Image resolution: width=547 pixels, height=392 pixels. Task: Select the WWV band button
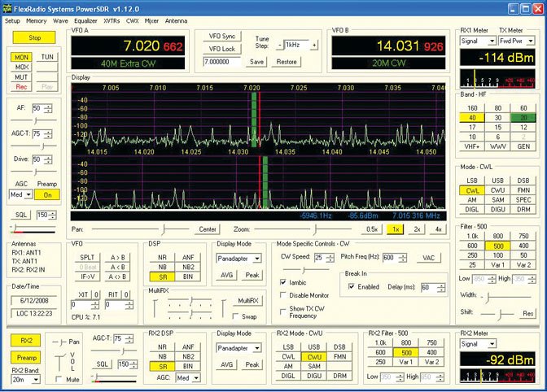coord(498,146)
